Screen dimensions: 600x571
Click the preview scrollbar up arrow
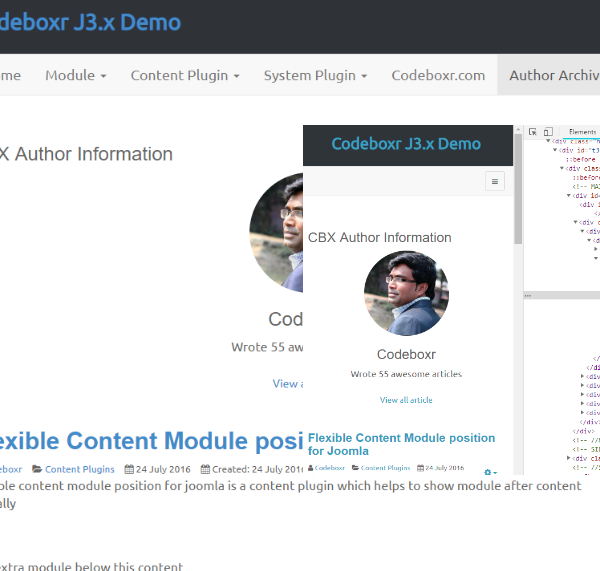(518, 129)
